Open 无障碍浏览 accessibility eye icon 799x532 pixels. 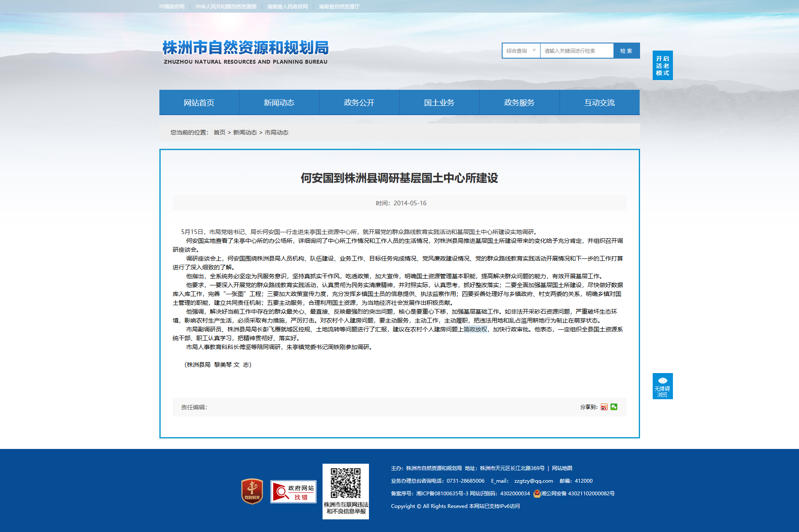(x=663, y=386)
